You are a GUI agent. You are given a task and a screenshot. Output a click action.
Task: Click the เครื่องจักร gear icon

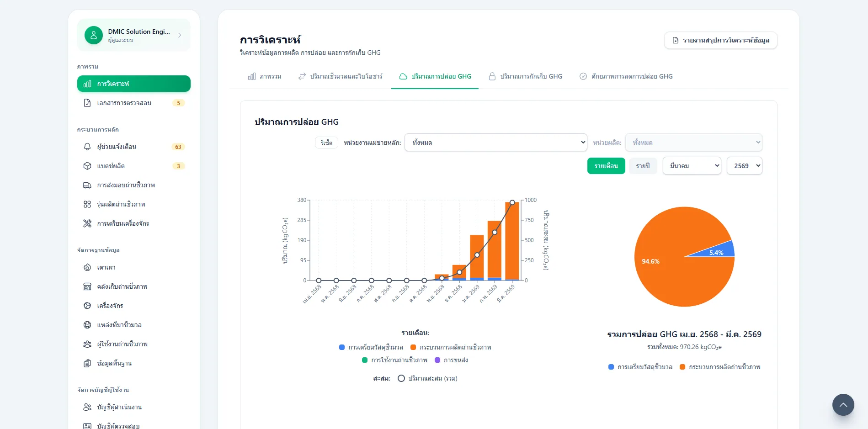point(87,306)
